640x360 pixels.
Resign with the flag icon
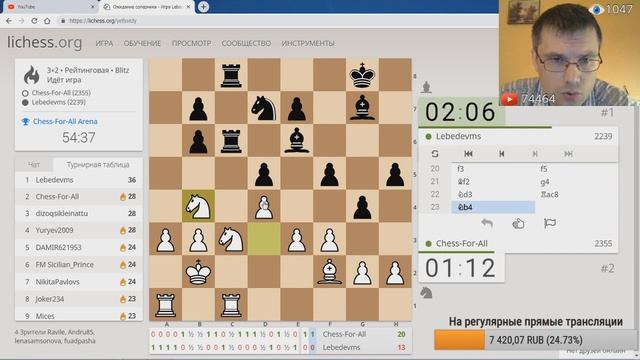coord(550,223)
